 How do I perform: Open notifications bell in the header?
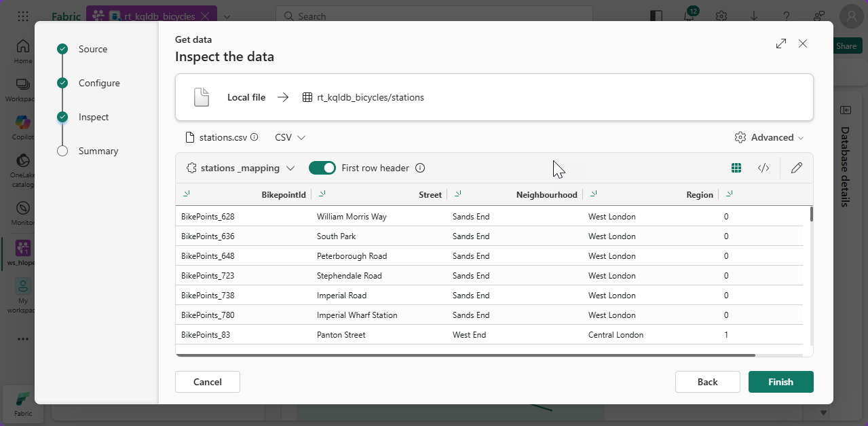pyautogui.click(x=690, y=16)
